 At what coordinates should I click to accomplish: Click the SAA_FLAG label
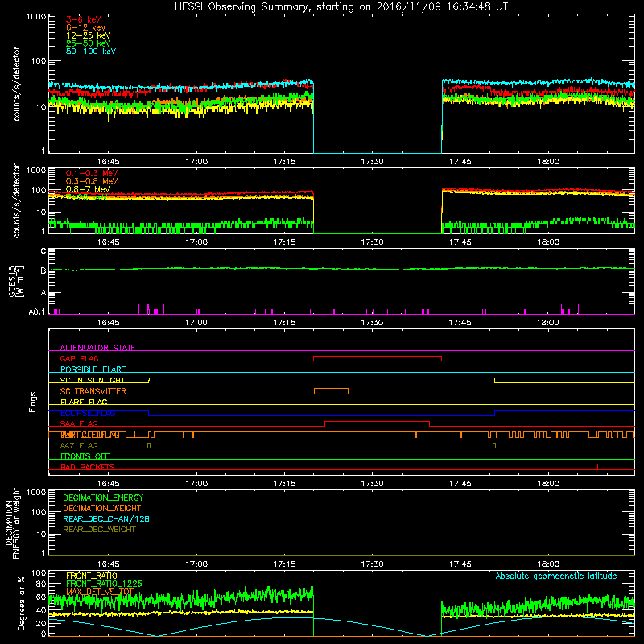click(x=79, y=423)
